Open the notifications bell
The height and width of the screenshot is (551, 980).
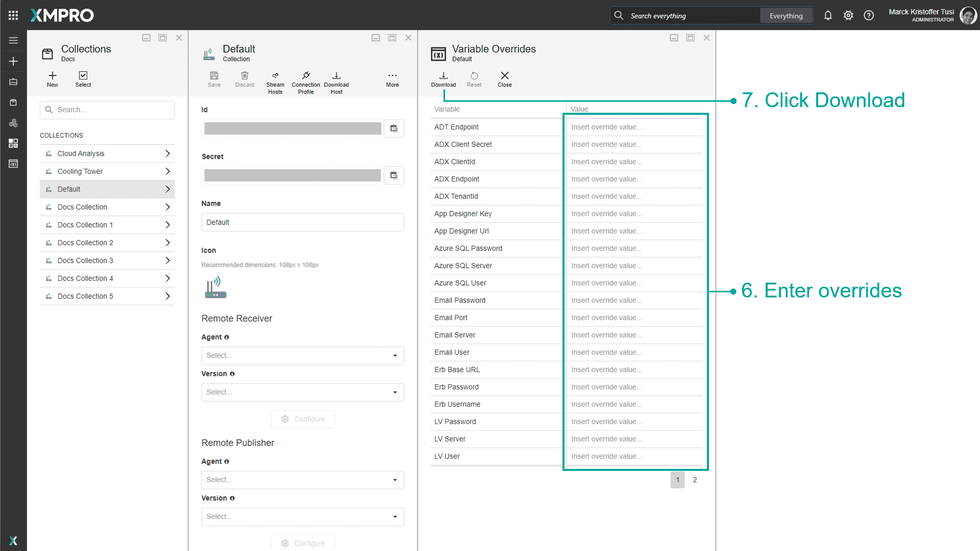827,16
